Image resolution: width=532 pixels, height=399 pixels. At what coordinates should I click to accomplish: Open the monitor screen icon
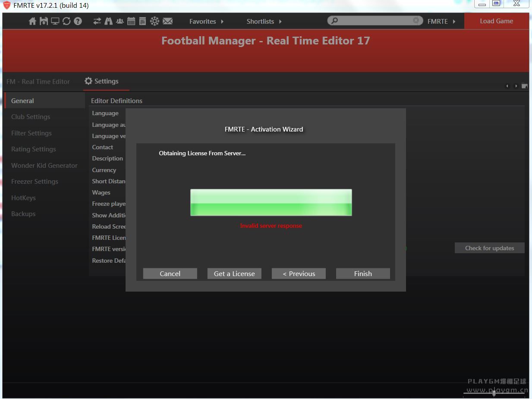55,21
